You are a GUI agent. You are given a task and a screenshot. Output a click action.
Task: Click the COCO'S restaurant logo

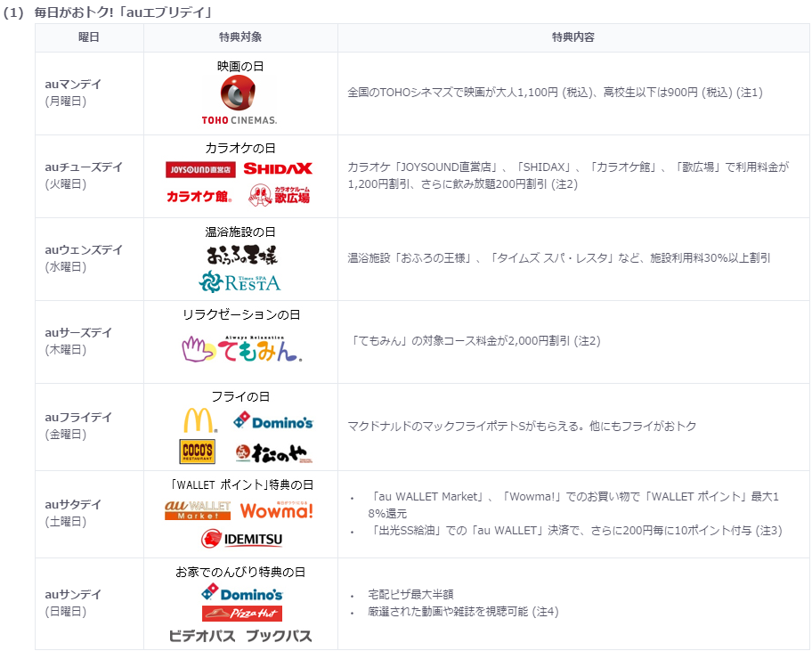click(x=198, y=452)
